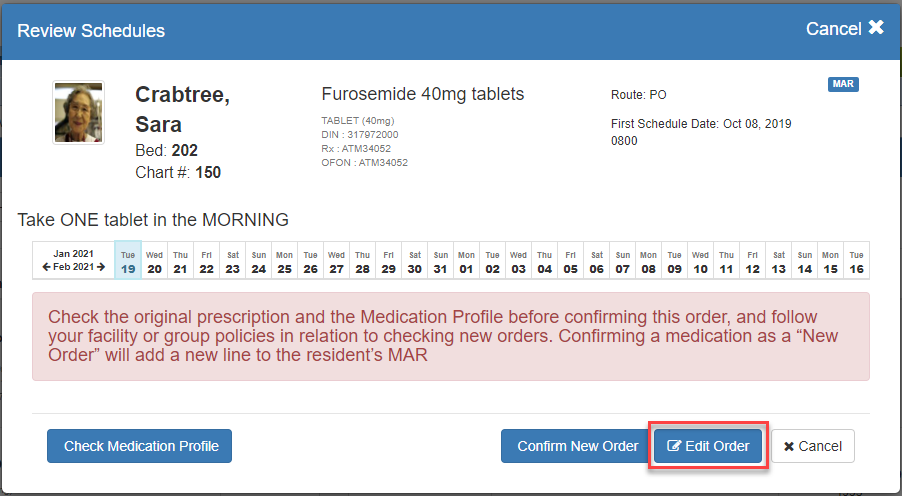Select Thursday 28 in the schedule calendar
The height and width of the screenshot is (496, 902).
362,261
